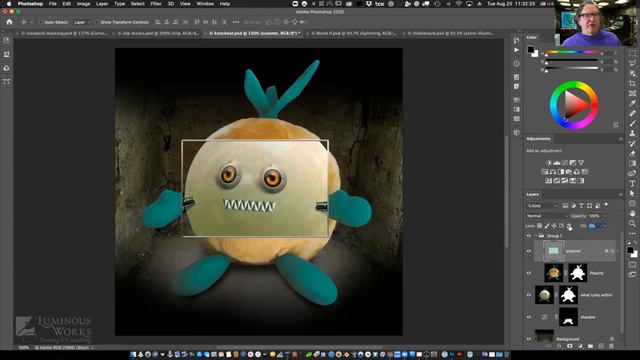This screenshot has width=640, height=360.
Task: Hide the shadow layer
Action: click(x=529, y=317)
